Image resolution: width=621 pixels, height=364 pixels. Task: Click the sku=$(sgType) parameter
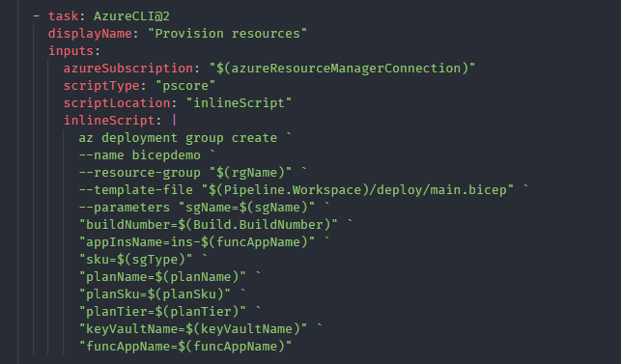pyautogui.click(x=135, y=260)
